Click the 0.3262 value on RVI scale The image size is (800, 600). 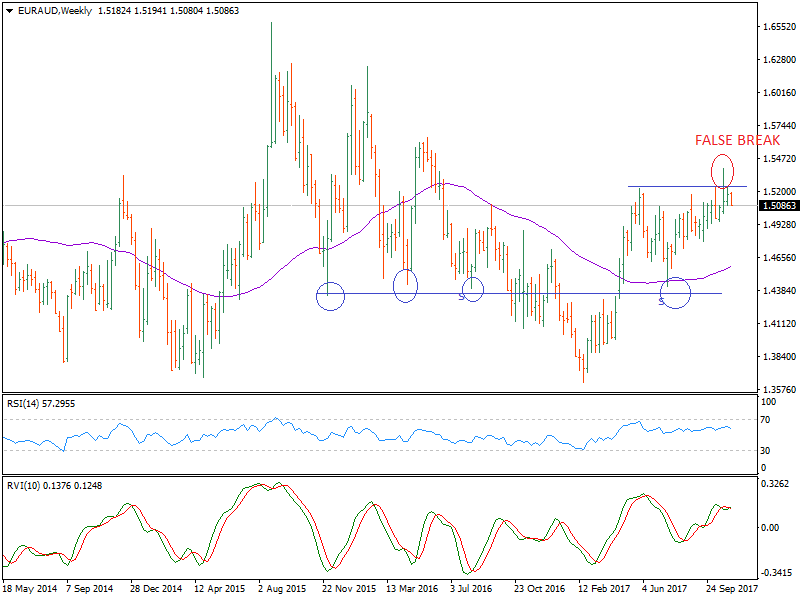pyautogui.click(x=774, y=484)
